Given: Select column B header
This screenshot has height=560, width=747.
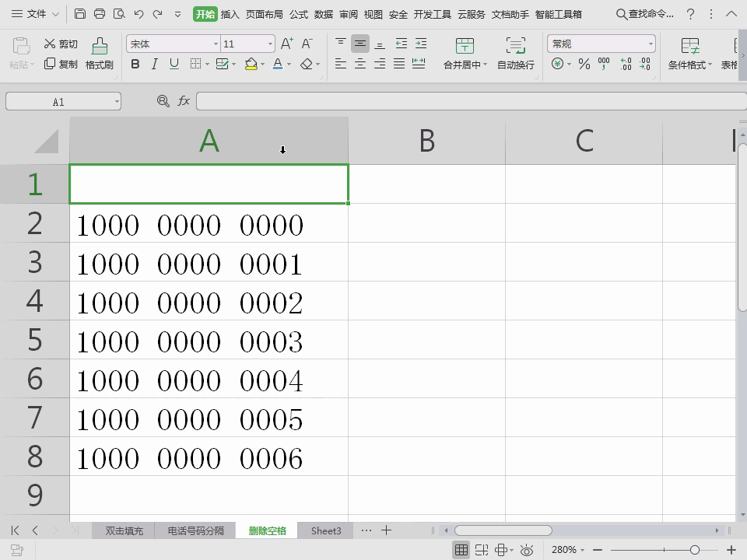Looking at the screenshot, I should pyautogui.click(x=427, y=141).
